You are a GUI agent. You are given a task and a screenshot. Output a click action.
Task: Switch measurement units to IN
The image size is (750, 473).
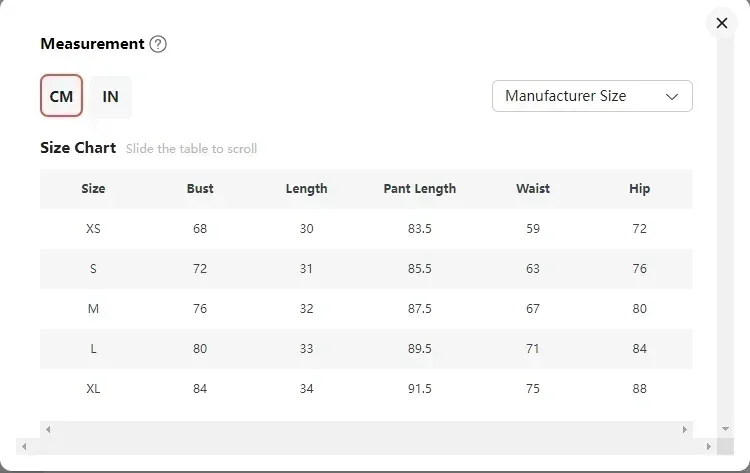pos(110,97)
